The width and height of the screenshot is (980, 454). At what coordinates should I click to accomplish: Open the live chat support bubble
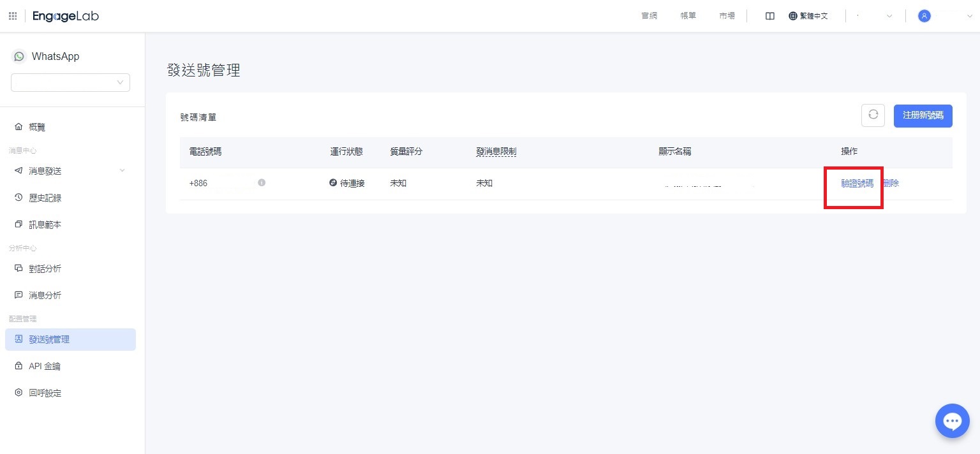(952, 421)
